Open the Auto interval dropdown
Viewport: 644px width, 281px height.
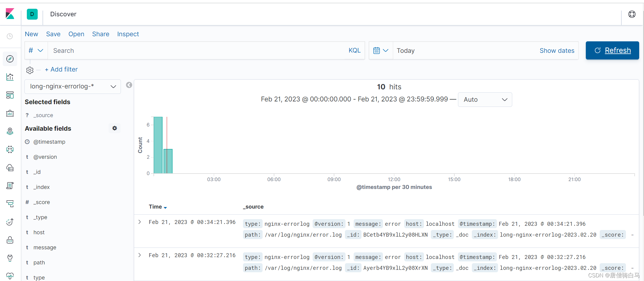tap(485, 99)
